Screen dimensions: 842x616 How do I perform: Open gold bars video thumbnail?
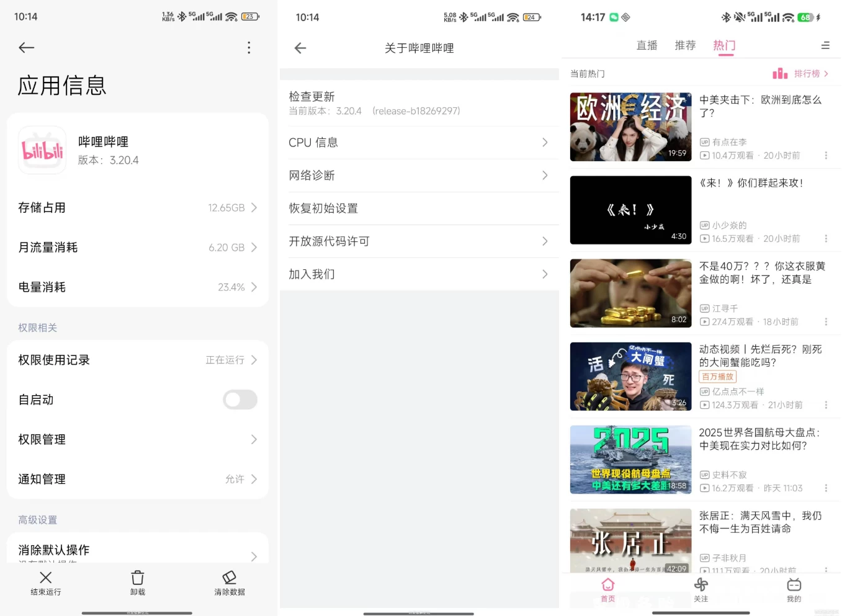pyautogui.click(x=630, y=293)
